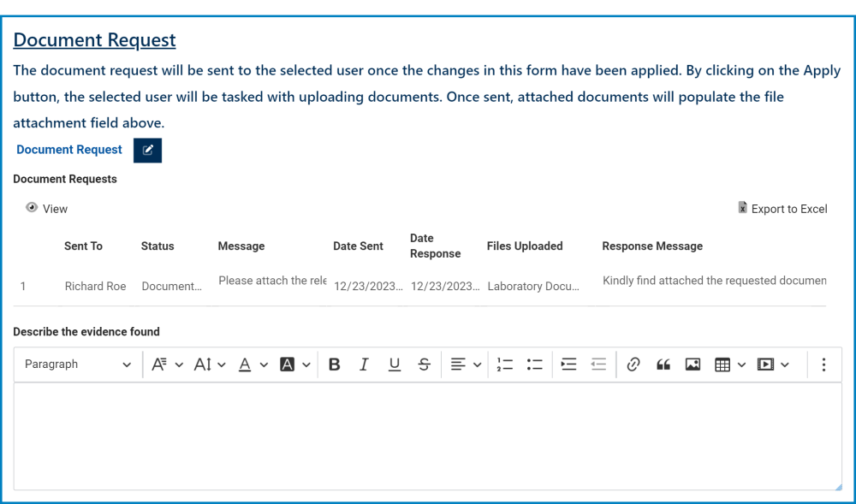Open the font color tool

coord(245,365)
